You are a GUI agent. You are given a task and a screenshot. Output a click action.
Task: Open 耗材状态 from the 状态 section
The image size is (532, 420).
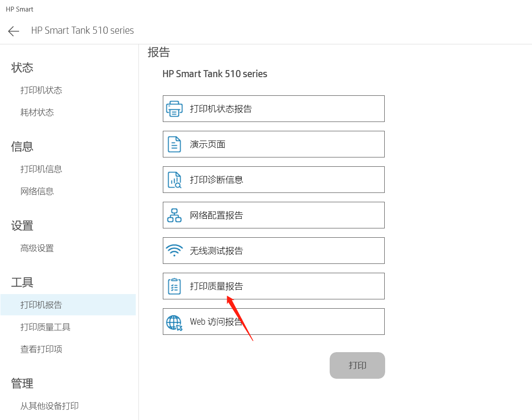pyautogui.click(x=37, y=112)
